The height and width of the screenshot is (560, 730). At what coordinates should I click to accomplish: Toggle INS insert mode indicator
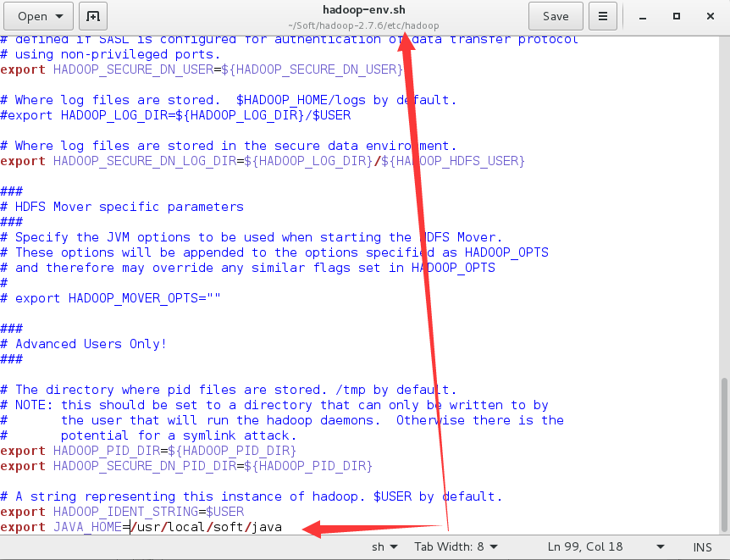(x=702, y=547)
